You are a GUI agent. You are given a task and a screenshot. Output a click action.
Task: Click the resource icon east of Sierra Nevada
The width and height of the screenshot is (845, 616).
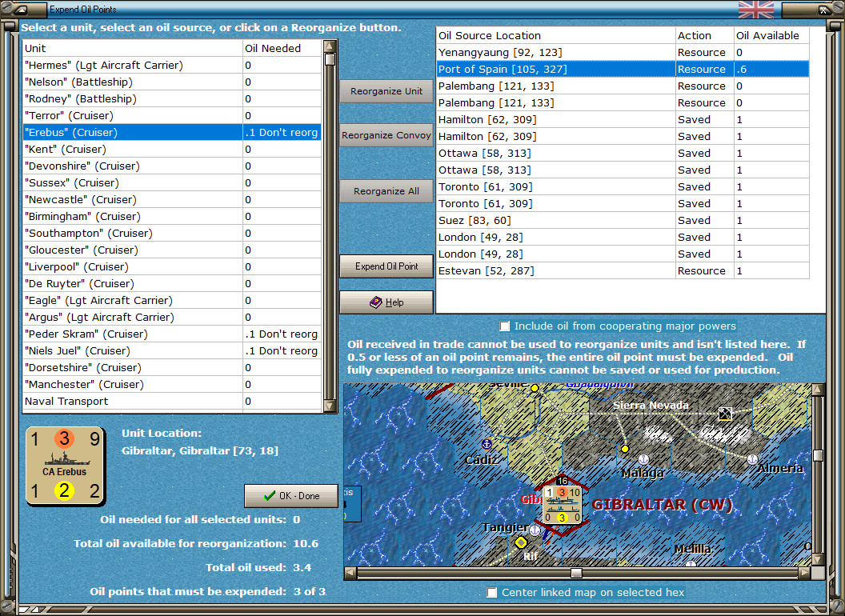click(725, 414)
